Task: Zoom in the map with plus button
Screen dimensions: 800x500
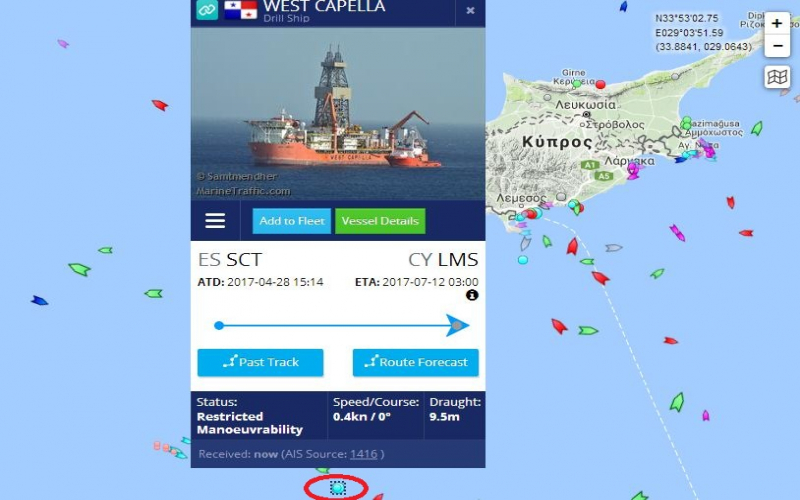Action: [777, 23]
